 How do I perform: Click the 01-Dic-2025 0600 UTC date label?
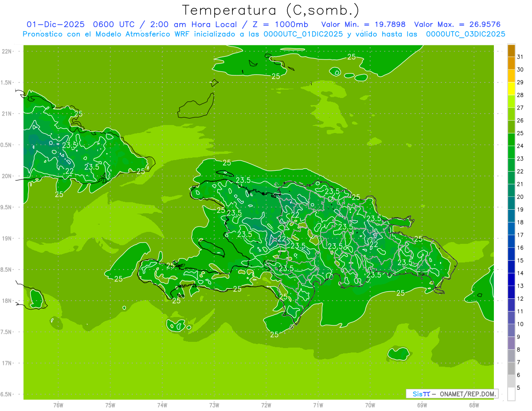(79, 24)
